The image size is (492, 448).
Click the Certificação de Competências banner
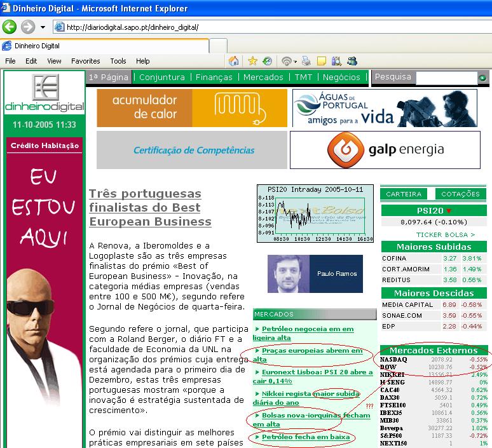click(x=192, y=150)
